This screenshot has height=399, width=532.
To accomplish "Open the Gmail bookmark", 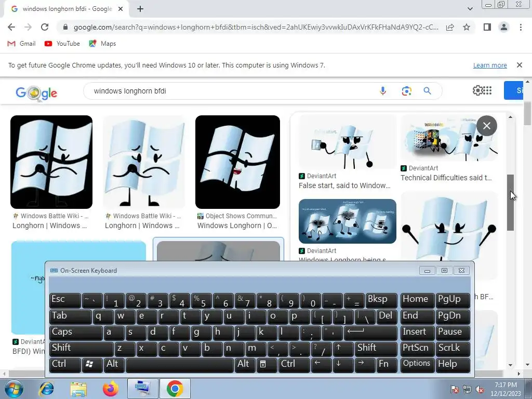I will (21, 44).
